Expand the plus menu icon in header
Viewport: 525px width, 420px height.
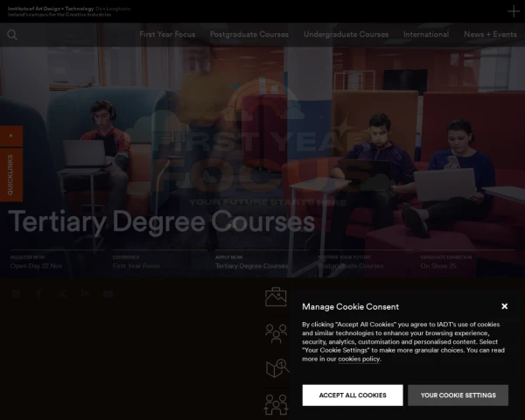[x=514, y=11]
